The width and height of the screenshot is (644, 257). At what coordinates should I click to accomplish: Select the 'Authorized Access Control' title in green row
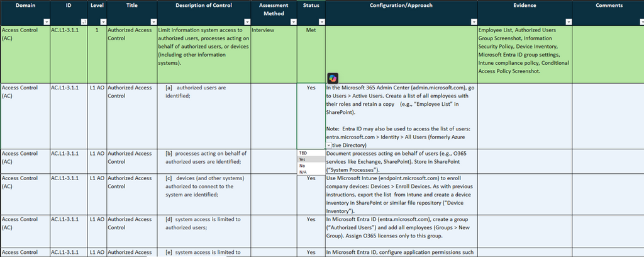132,54
